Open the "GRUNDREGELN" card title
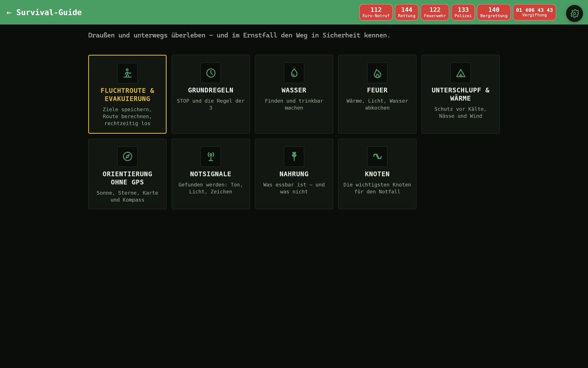The height and width of the screenshot is (368, 588). coord(210,90)
